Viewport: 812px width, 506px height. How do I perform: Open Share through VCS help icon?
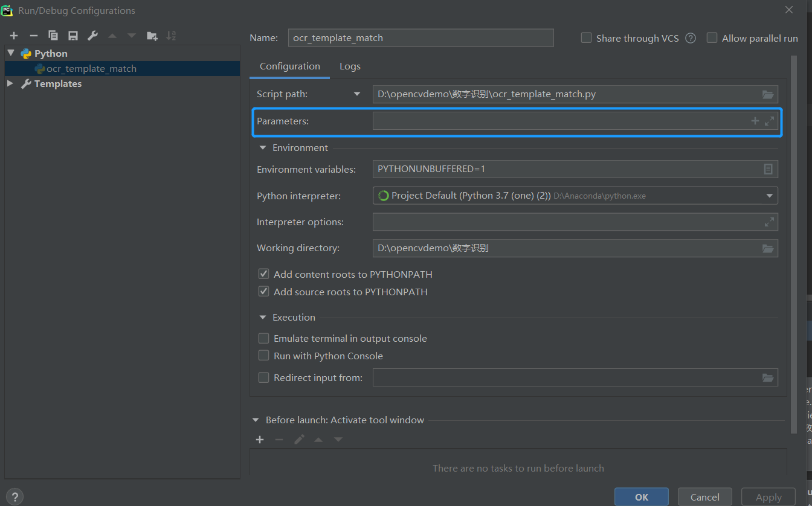tap(691, 38)
